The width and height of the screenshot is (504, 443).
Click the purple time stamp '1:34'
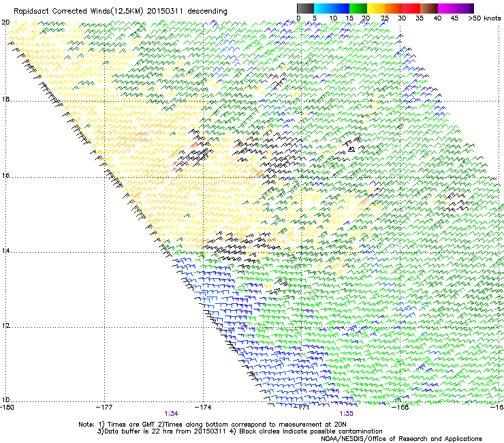pos(171,414)
